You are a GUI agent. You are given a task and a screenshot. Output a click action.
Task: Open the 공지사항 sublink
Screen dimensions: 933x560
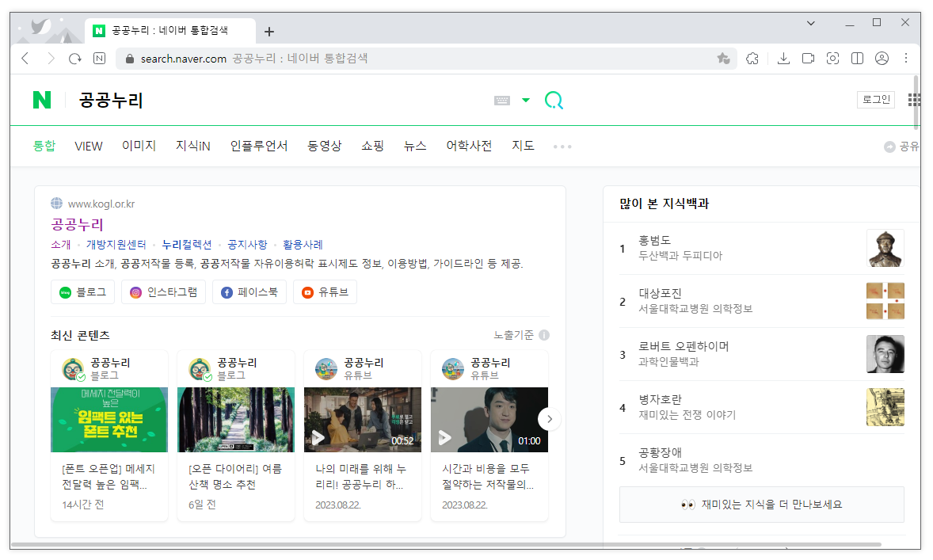point(248,244)
